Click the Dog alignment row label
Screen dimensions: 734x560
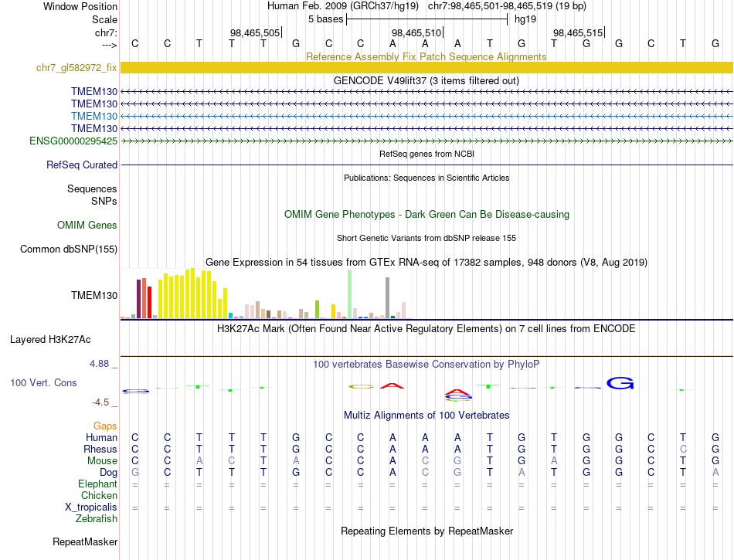(x=109, y=473)
